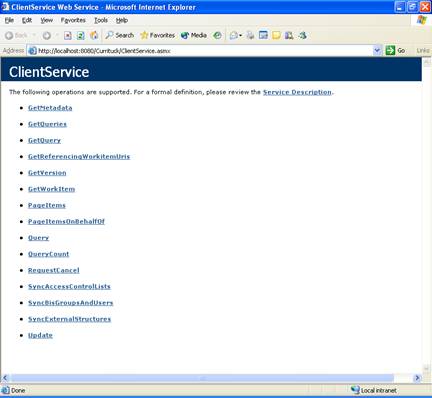Click the horizontal scrollbar left arrow

coord(5,378)
